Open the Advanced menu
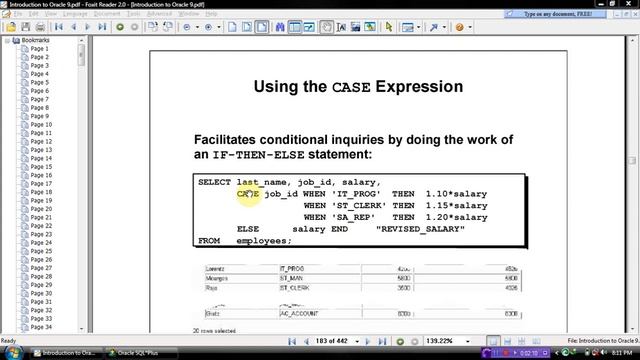The height and width of the screenshot is (360, 640). tap(159, 14)
